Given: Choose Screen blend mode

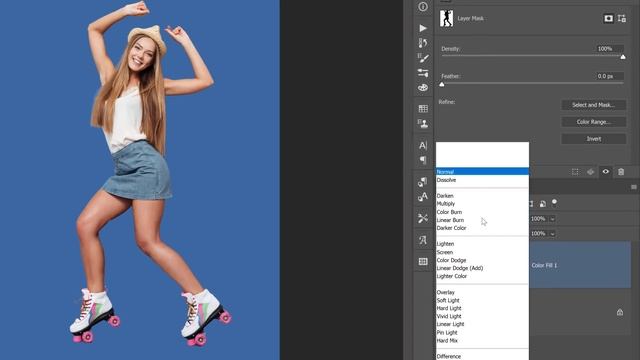Looking at the screenshot, I should pyautogui.click(x=482, y=252).
